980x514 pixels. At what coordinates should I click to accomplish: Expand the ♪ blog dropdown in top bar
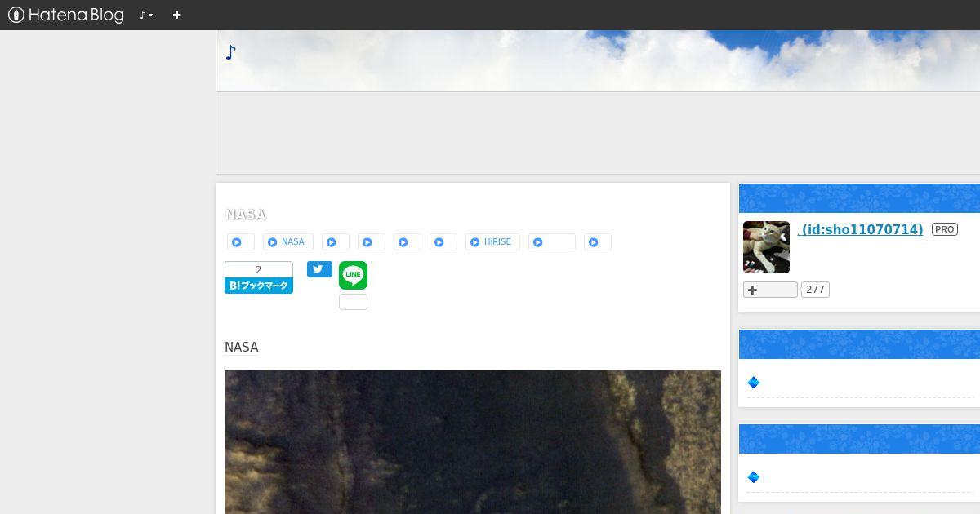tap(146, 15)
